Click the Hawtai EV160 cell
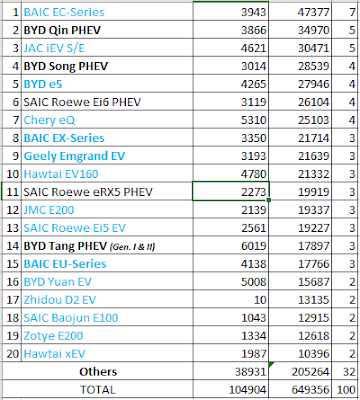The image size is (360, 400). [107, 174]
